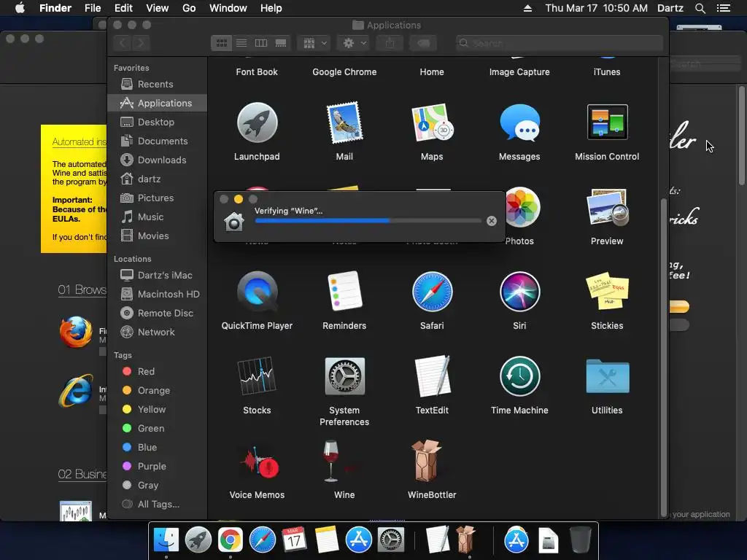Select the Purple tag
Viewport: 747px width, 560px height.
click(x=158, y=466)
